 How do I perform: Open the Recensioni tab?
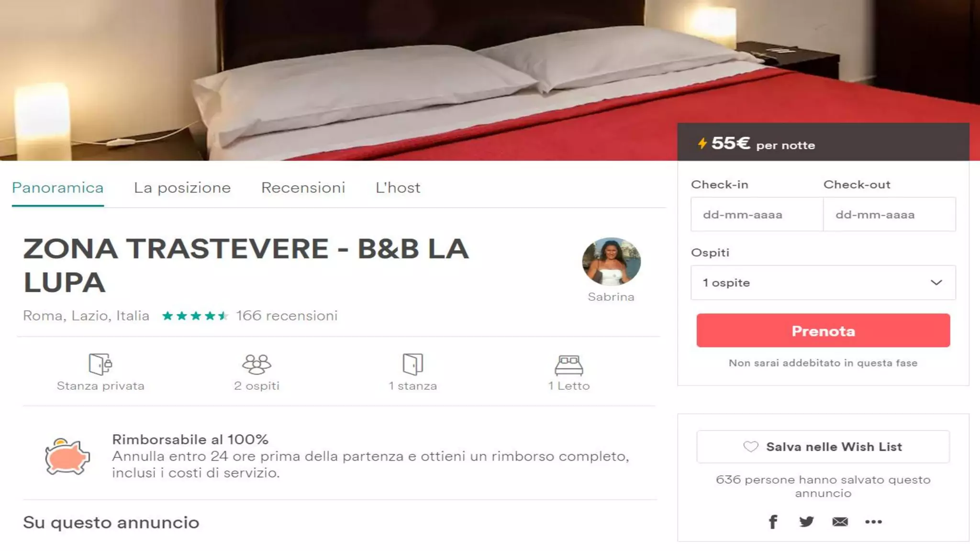tap(303, 187)
